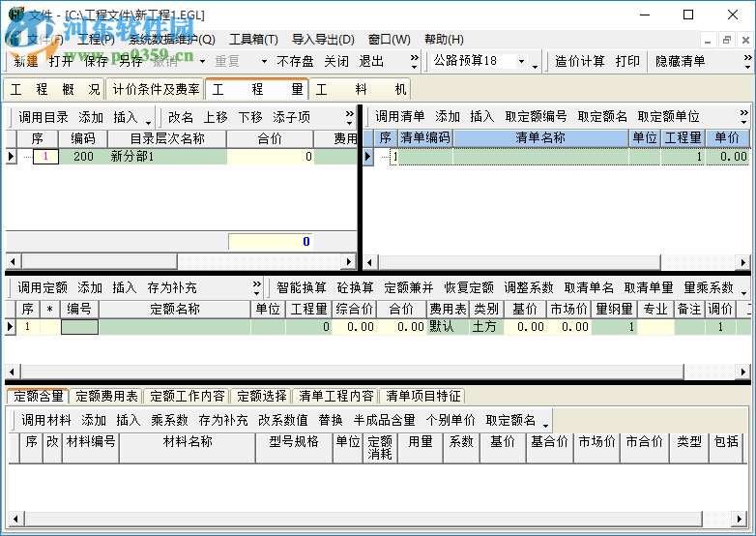Click the 编号 input cell in quota row
Image resolution: width=756 pixels, height=536 pixels.
(79, 327)
